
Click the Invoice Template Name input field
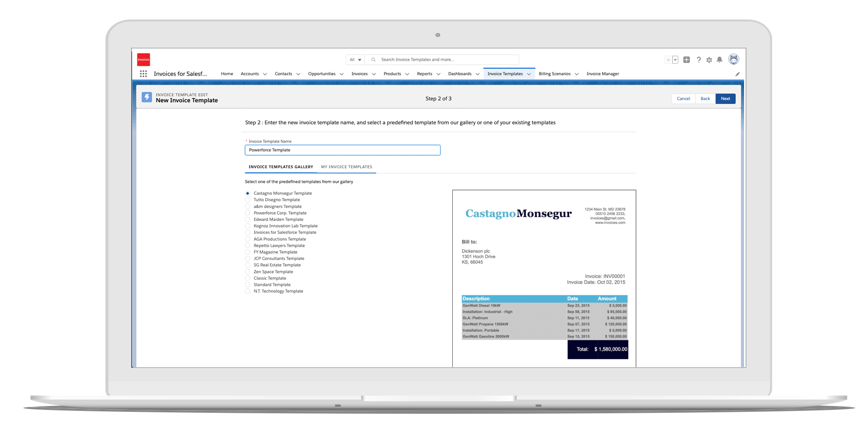[x=342, y=150]
